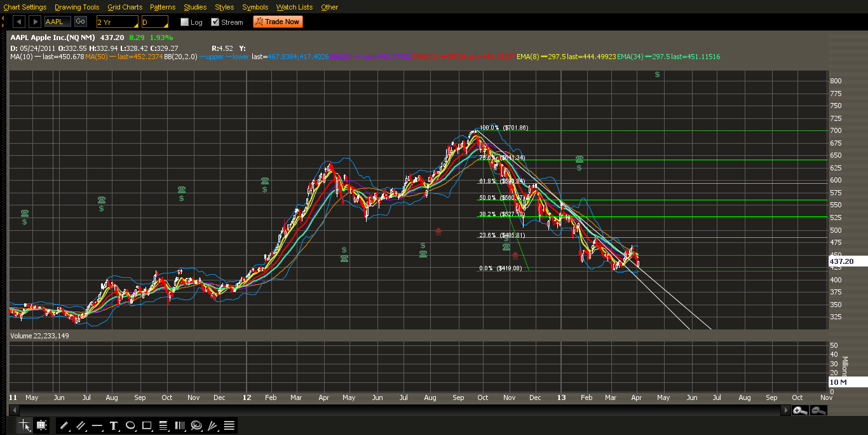Select the single trendline drawing tool
This screenshot has width=868, height=435.
64,425
